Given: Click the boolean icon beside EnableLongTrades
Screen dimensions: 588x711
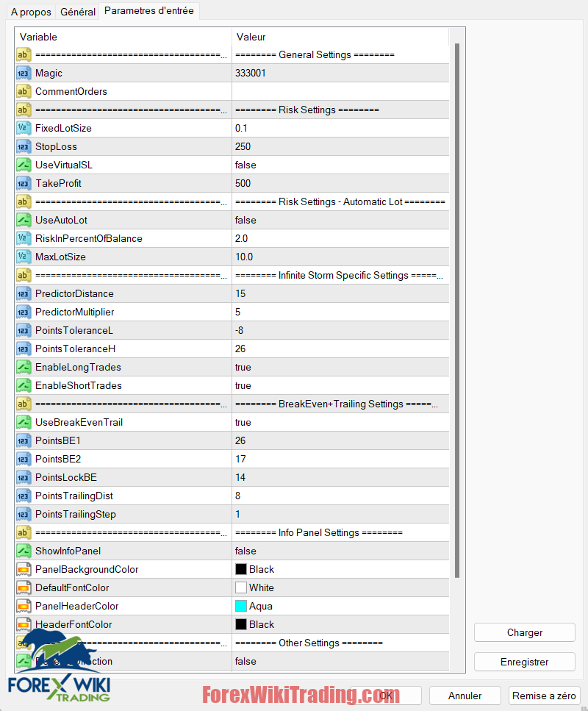Looking at the screenshot, I should click(24, 368).
